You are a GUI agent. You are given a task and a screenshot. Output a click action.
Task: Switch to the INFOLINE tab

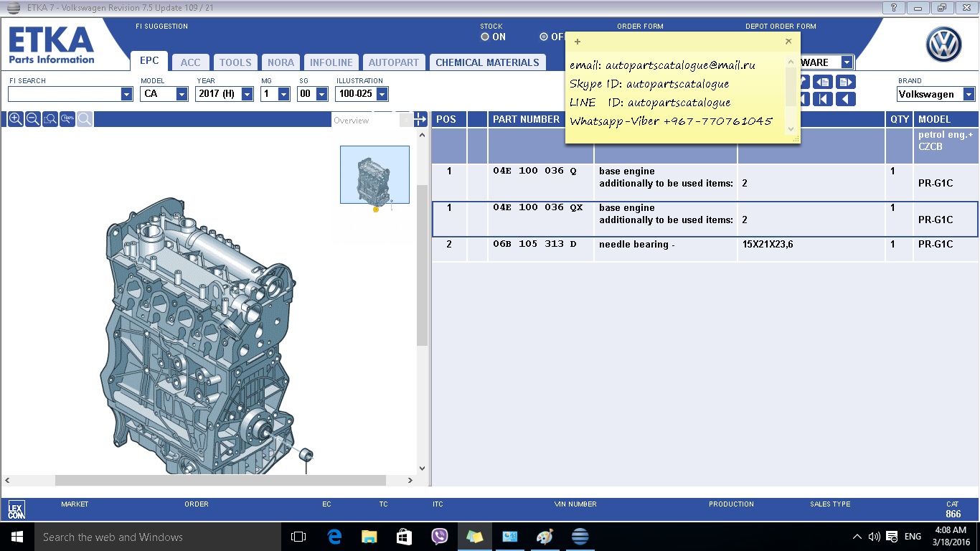tap(331, 62)
